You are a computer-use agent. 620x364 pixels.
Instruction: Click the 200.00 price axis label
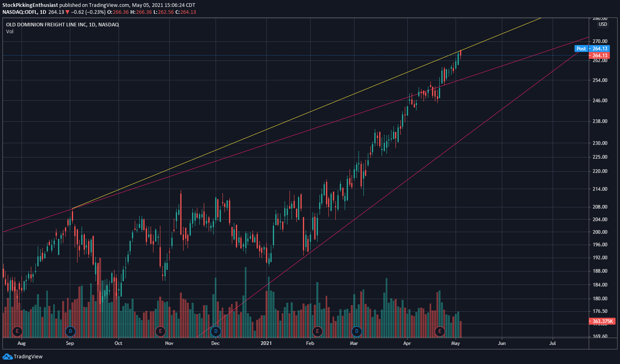[x=600, y=232]
